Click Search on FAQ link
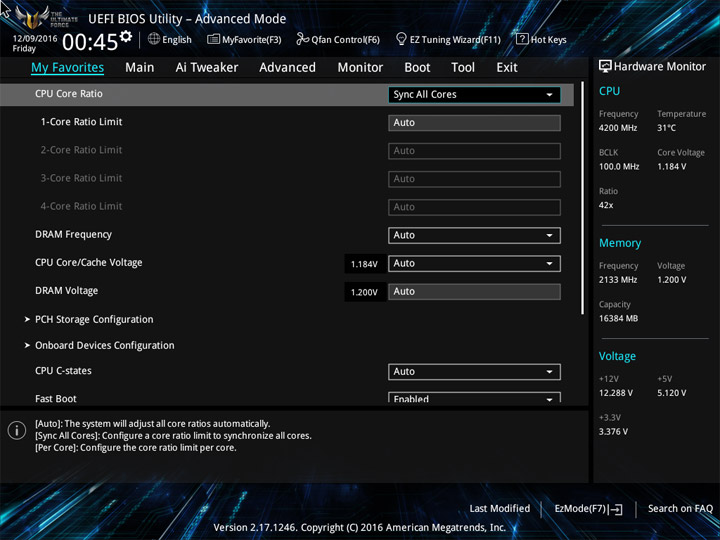Viewport: 720px width, 540px height. click(x=680, y=509)
